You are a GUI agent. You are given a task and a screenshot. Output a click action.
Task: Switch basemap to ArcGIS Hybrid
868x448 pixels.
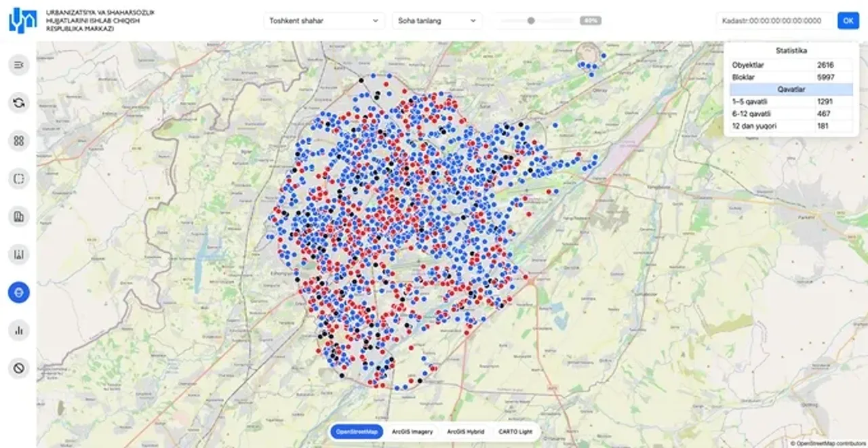pyautogui.click(x=466, y=432)
